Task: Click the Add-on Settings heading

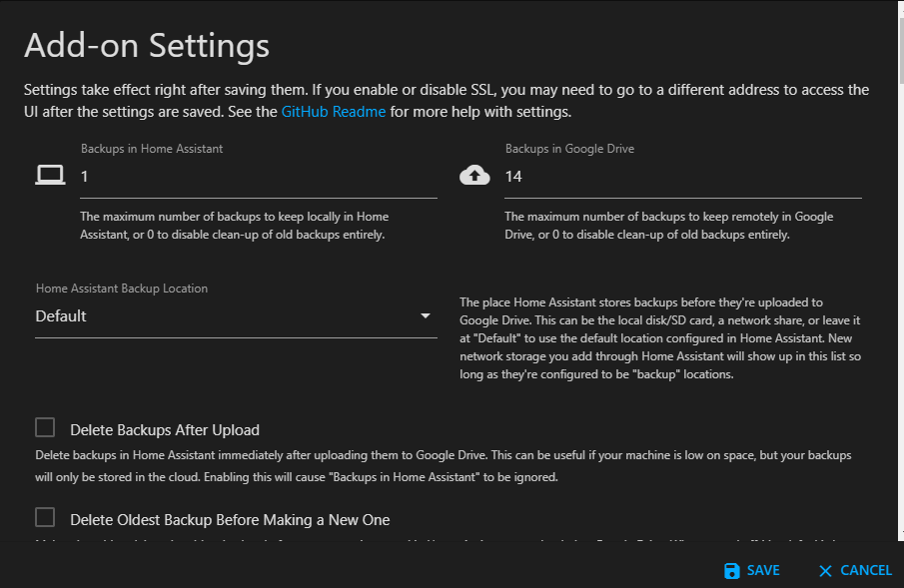Action: pyautogui.click(x=147, y=46)
